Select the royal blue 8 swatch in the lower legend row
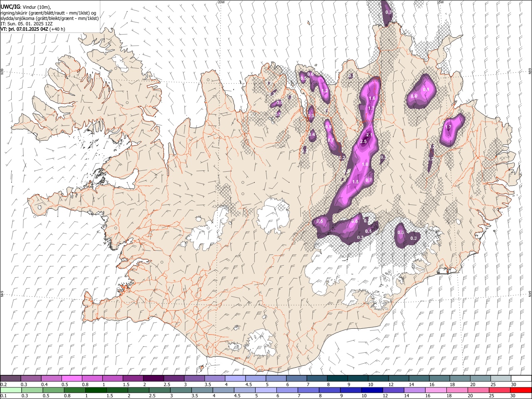This screenshot has width=532, height=399. 330,390
